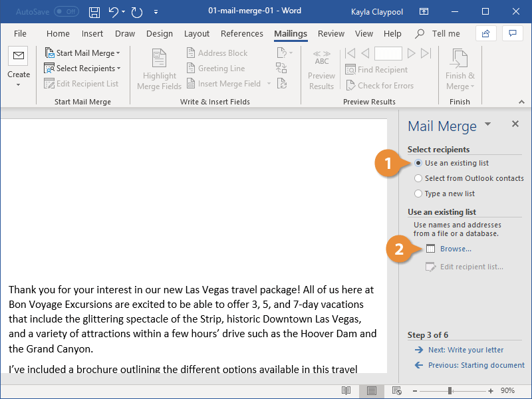Select the 'Use an existing list' option

click(x=418, y=163)
